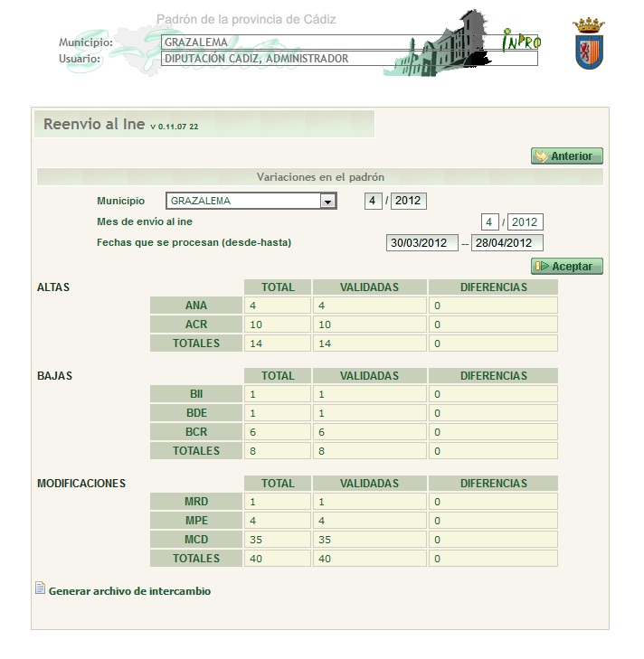Image resolution: width=644 pixels, height=659 pixels.
Task: Click the INPRO logo in the header
Action: pos(521,42)
